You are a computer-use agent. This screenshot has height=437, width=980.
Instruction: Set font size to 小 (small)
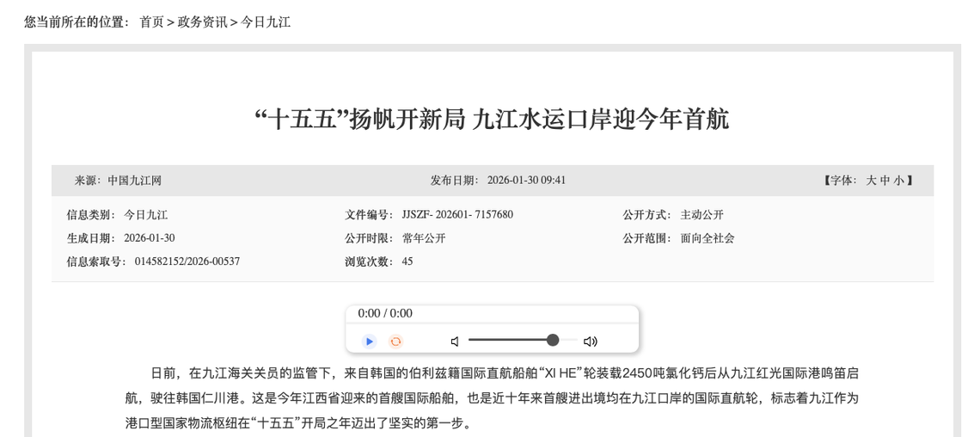point(898,181)
